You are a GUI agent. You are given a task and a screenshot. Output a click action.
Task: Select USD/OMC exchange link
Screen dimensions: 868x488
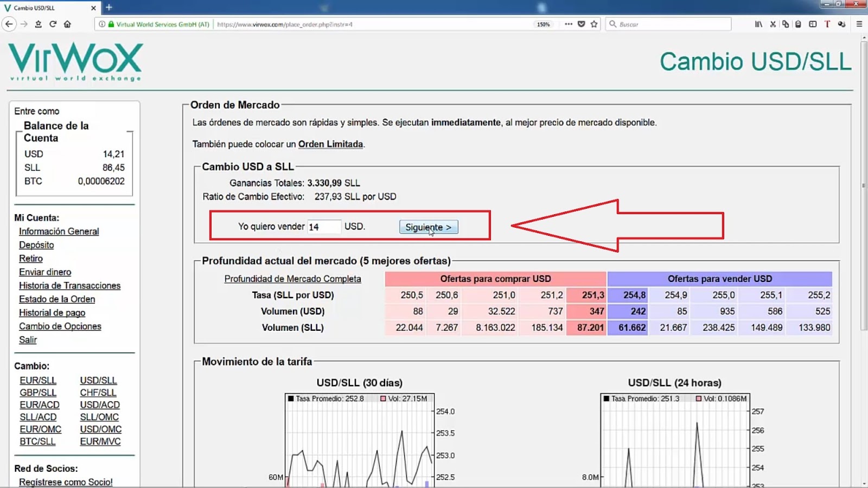101,429
